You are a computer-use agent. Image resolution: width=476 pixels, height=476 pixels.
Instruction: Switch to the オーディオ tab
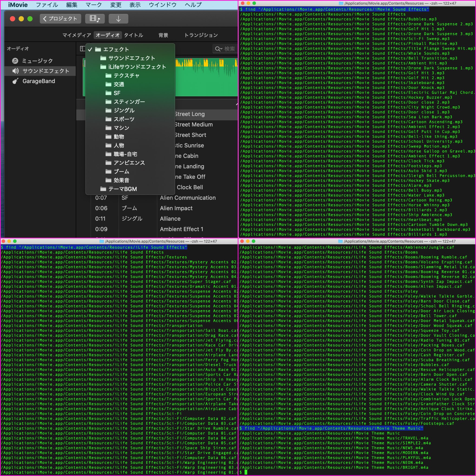(108, 35)
